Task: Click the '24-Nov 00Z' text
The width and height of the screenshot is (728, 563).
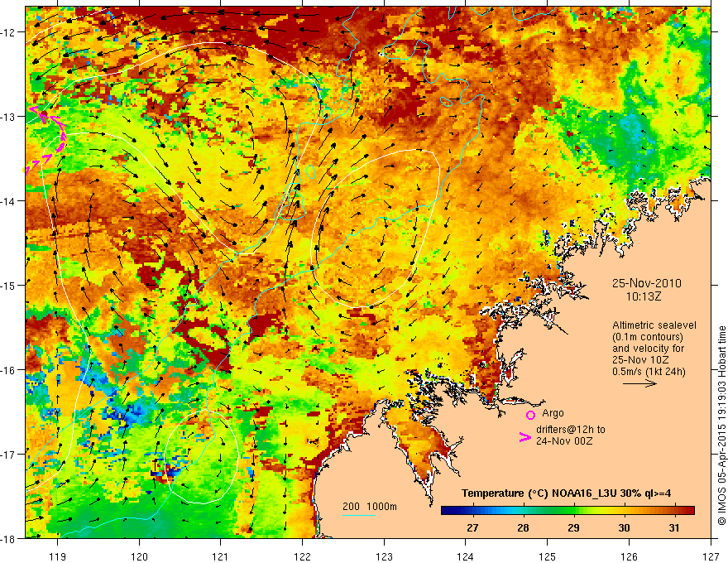Action: pyautogui.click(x=564, y=441)
